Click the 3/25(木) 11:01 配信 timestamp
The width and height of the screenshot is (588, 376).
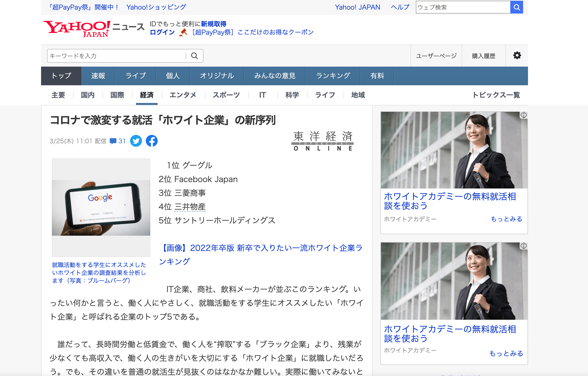78,141
